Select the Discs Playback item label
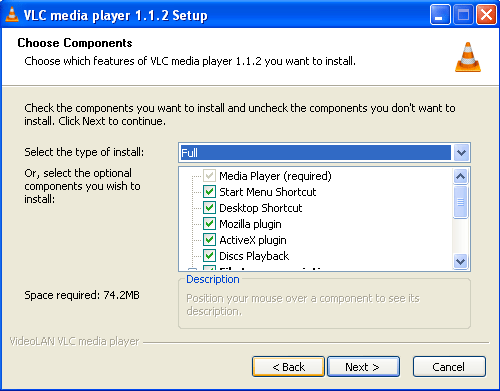 pyautogui.click(x=254, y=256)
